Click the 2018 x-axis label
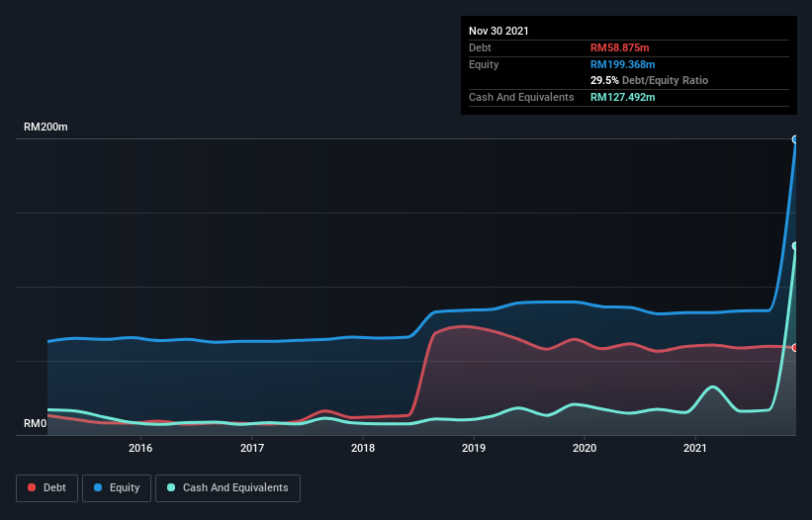This screenshot has height=520, width=812. (x=363, y=448)
